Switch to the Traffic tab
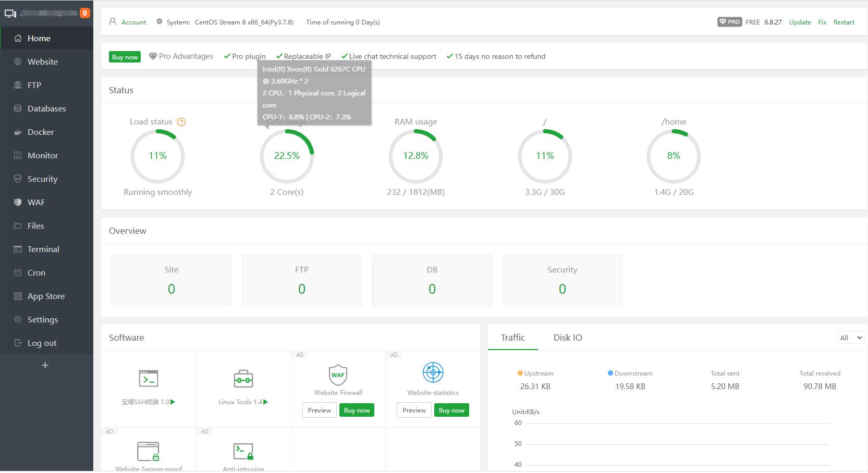 pos(513,338)
